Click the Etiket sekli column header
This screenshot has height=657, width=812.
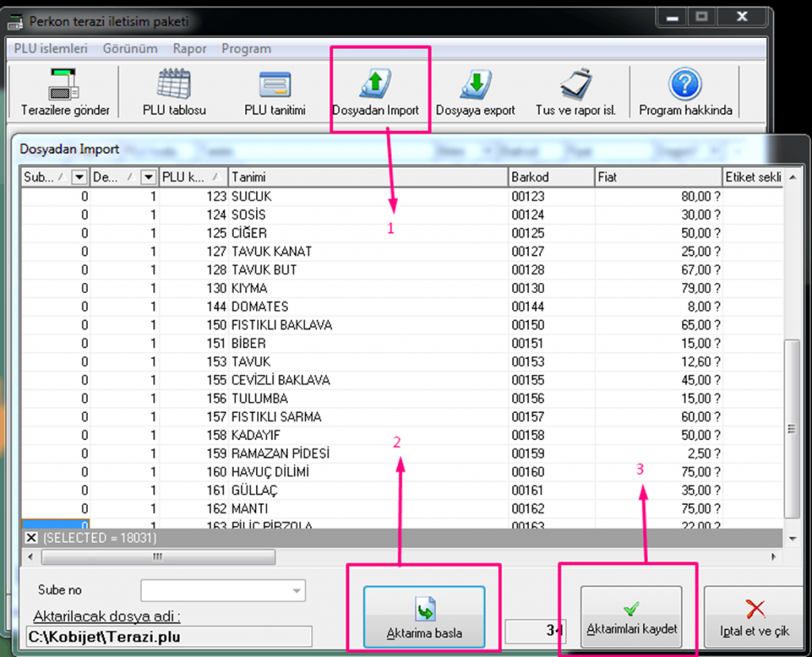tap(753, 177)
